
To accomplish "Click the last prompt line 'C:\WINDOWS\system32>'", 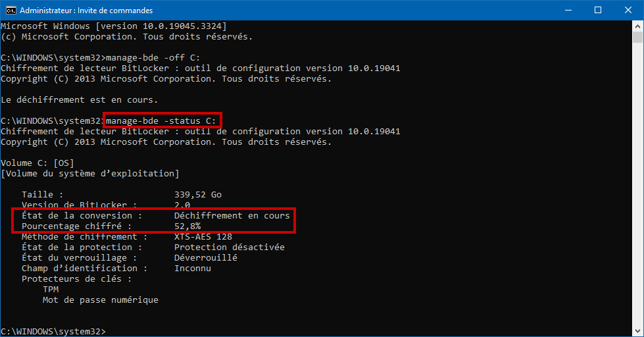I will pos(53,331).
